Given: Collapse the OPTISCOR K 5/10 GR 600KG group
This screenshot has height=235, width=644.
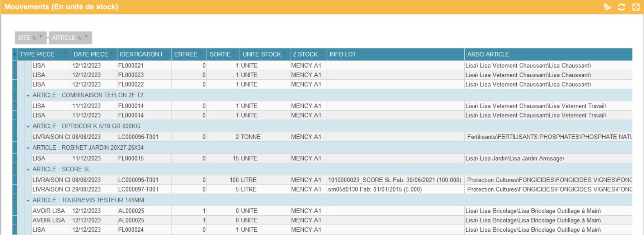Looking at the screenshot, I should (28, 126).
